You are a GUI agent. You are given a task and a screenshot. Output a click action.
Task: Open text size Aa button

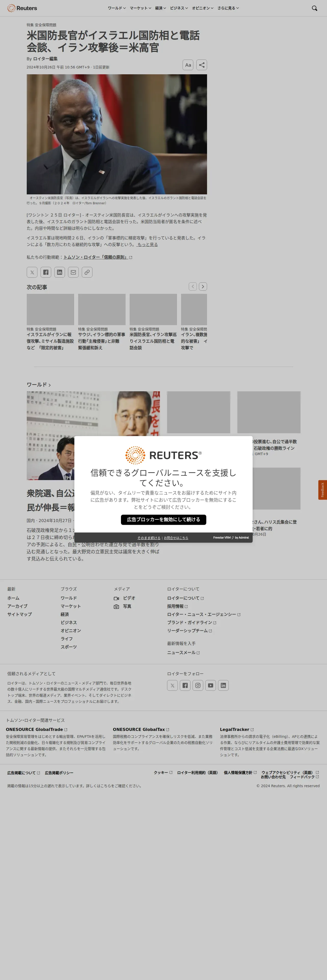pos(188,65)
